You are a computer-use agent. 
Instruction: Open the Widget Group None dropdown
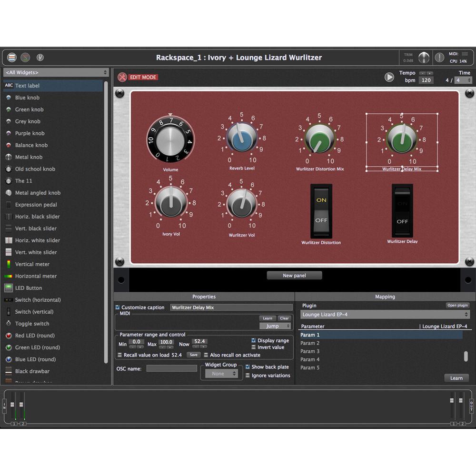222,374
